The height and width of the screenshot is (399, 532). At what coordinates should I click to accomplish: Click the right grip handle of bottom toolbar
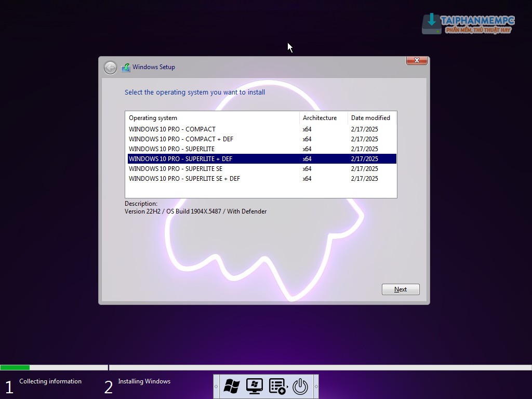coord(316,387)
